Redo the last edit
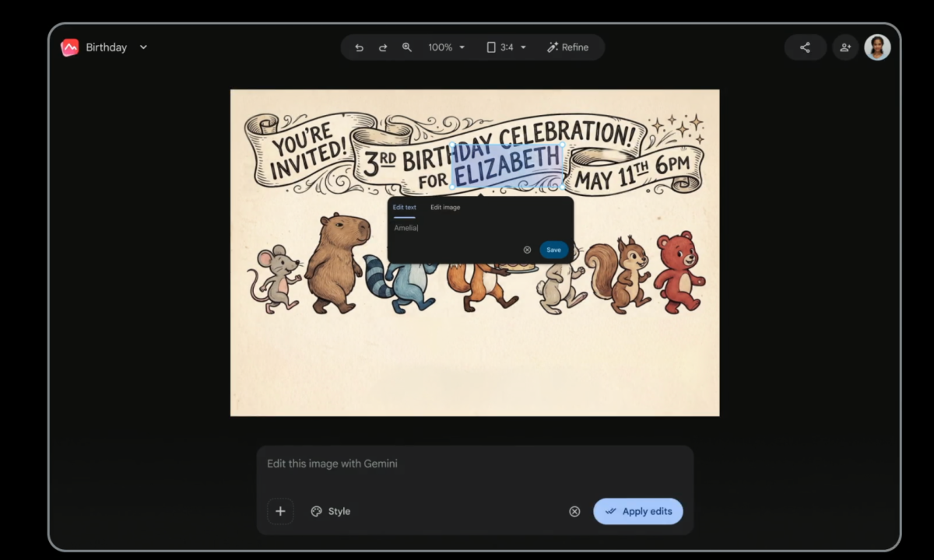Viewport: 934px width, 560px height. (x=383, y=47)
